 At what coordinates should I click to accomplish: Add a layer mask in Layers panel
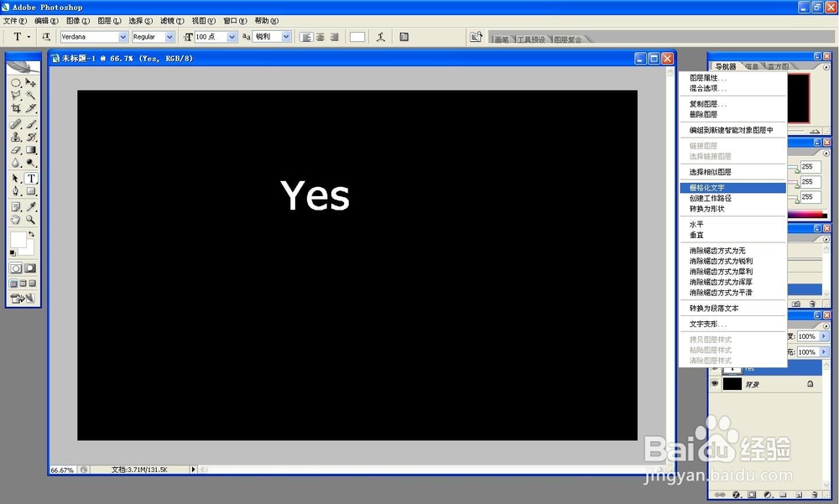tap(752, 495)
